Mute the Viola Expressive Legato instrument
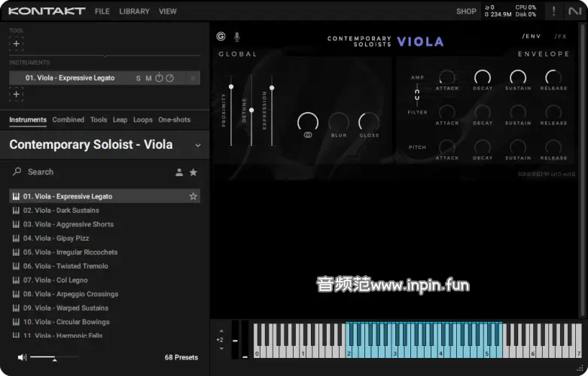This screenshot has width=588, height=376. [x=148, y=78]
